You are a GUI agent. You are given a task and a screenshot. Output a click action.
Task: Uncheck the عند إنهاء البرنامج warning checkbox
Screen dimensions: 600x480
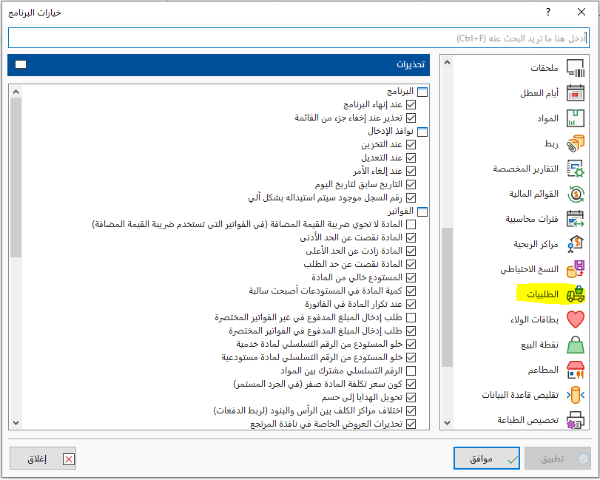[411, 105]
